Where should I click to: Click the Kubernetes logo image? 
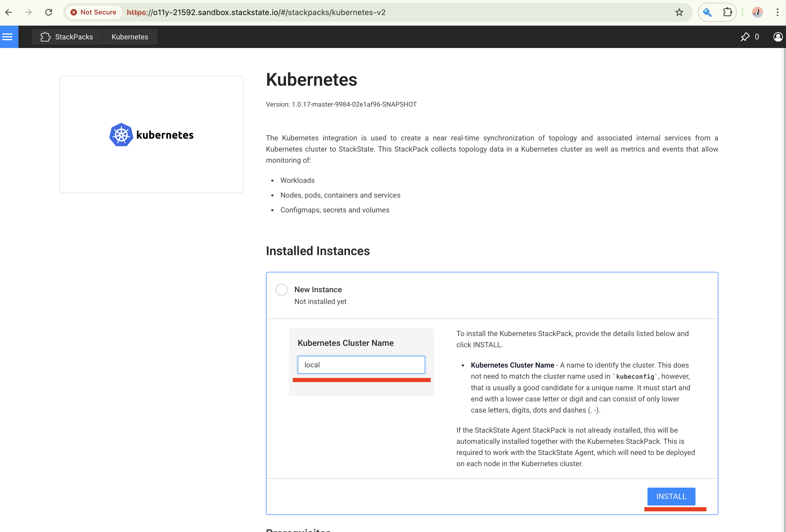click(x=151, y=135)
